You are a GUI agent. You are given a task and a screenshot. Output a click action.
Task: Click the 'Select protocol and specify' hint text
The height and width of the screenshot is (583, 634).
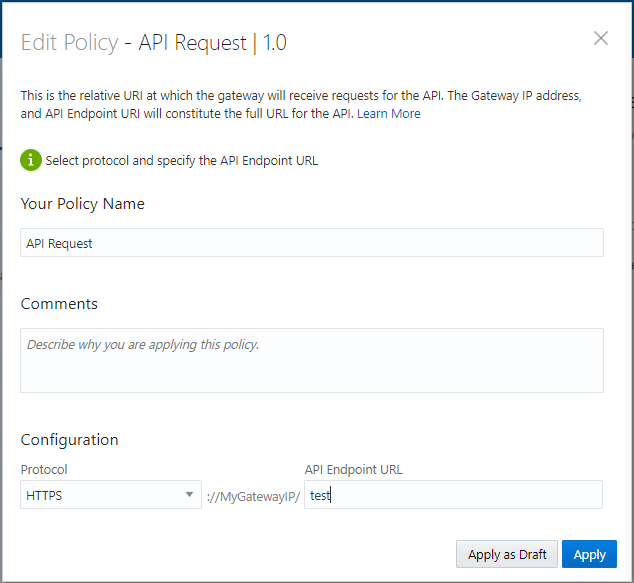coord(182,161)
